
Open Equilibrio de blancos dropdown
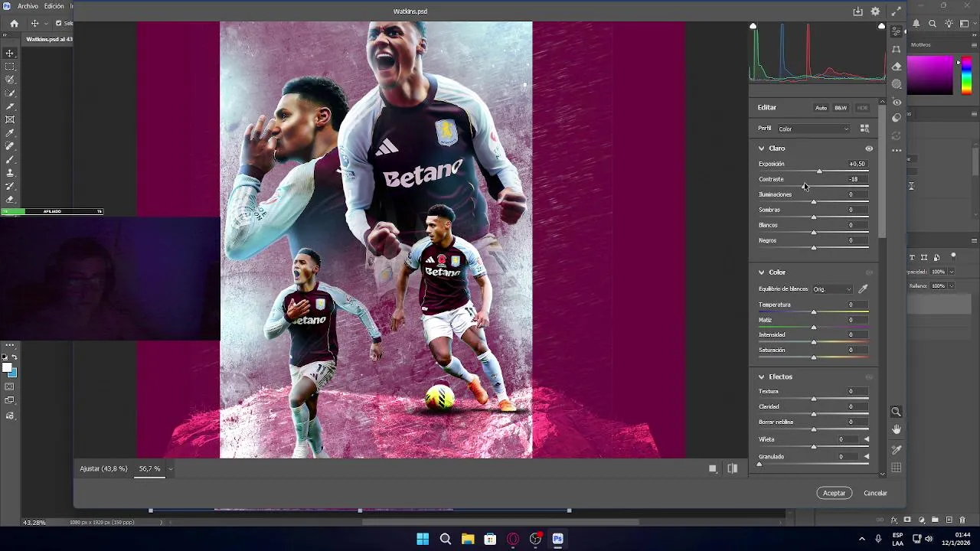click(x=832, y=289)
